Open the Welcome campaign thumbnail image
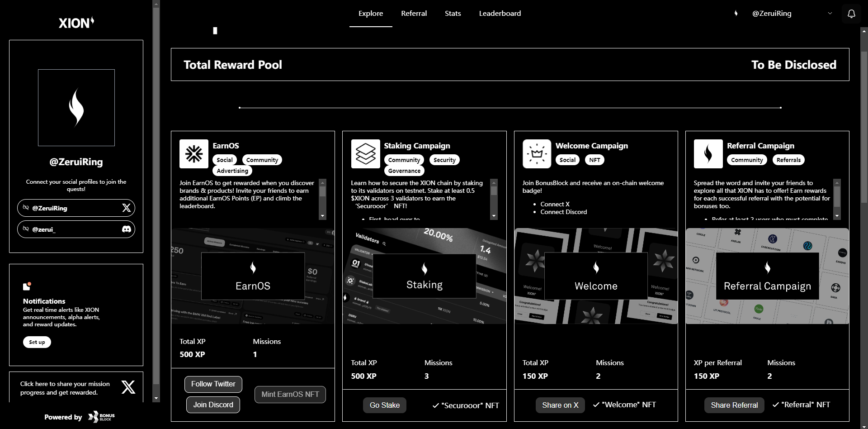 click(x=596, y=276)
